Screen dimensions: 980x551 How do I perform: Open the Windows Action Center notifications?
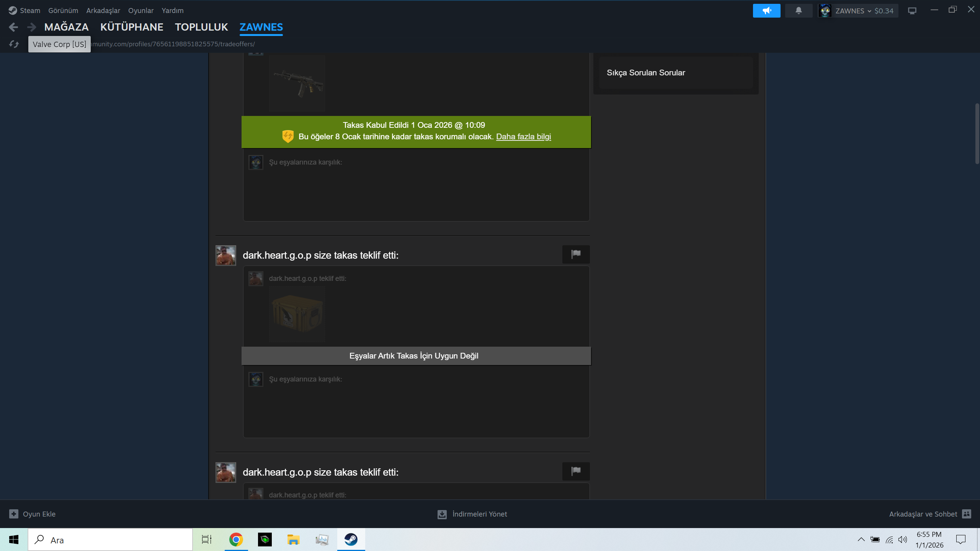[961, 540]
